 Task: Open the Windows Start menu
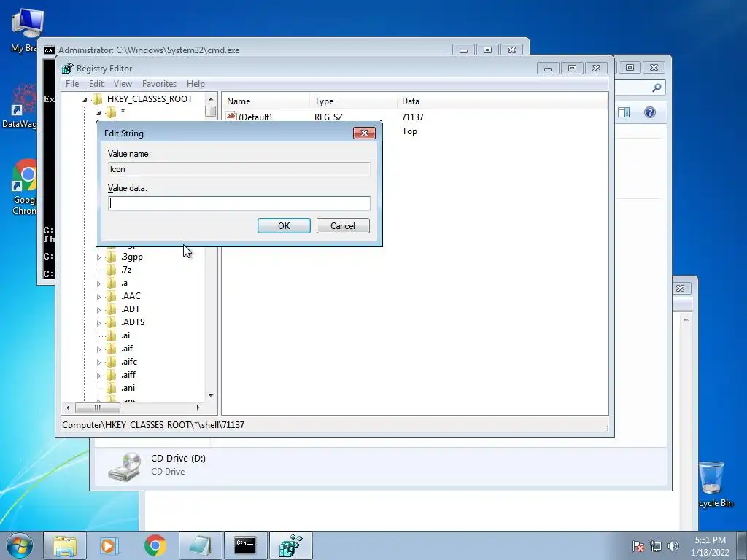(19, 545)
